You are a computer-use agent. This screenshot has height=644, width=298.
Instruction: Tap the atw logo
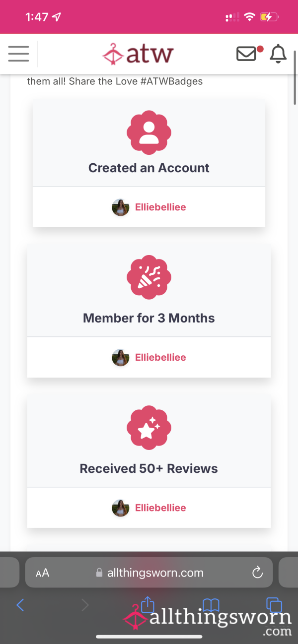tap(138, 54)
